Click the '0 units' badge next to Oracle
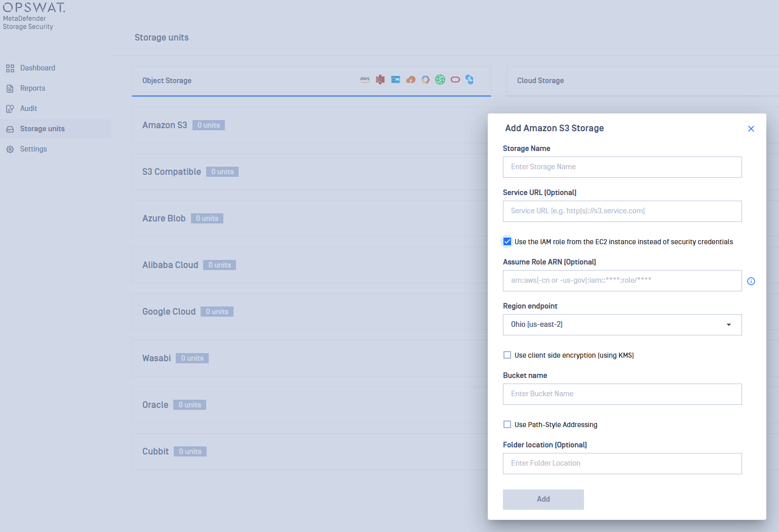The height and width of the screenshot is (532, 779). (x=189, y=405)
